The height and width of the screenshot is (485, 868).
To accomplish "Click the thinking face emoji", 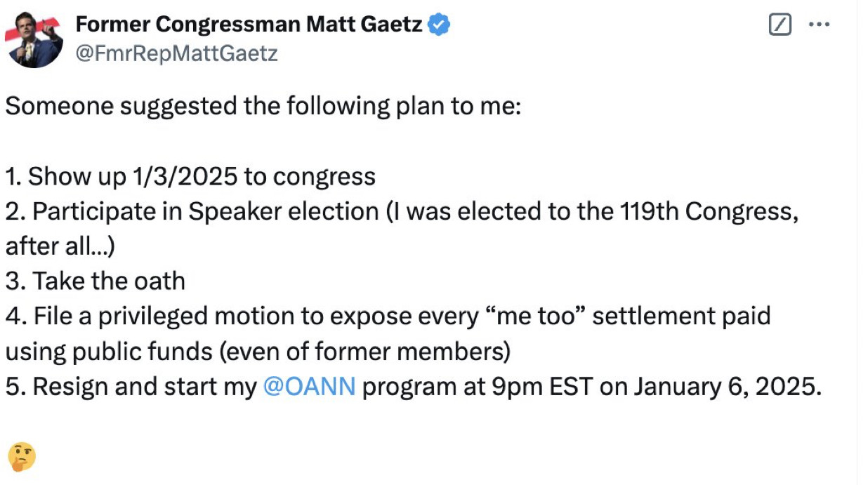I will pyautogui.click(x=21, y=456).
